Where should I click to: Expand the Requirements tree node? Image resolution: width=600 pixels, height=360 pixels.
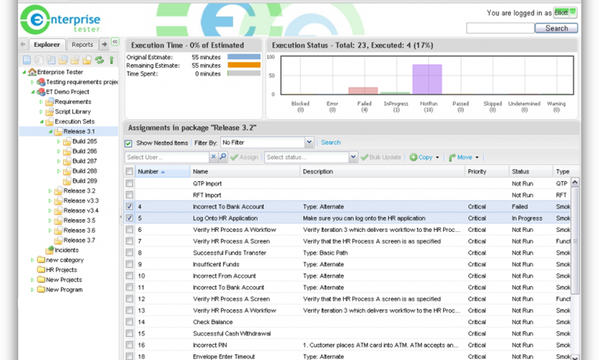click(x=41, y=102)
